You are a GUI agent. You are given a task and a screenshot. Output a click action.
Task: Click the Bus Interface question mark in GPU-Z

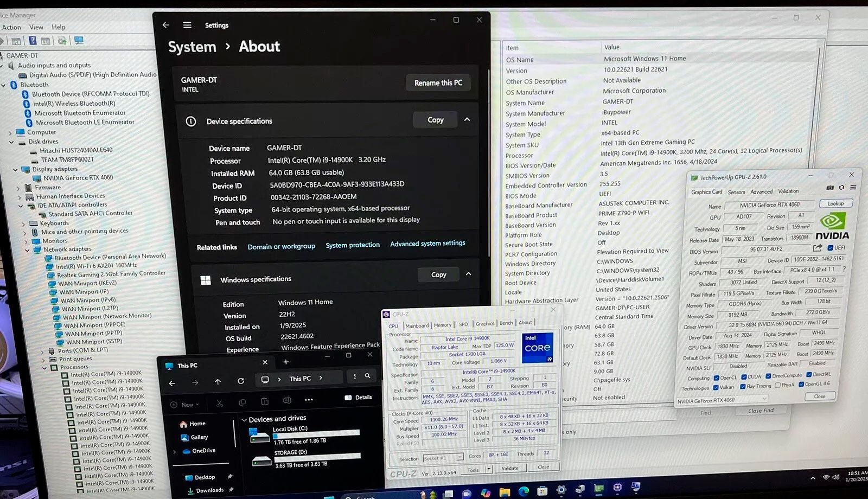(x=844, y=268)
